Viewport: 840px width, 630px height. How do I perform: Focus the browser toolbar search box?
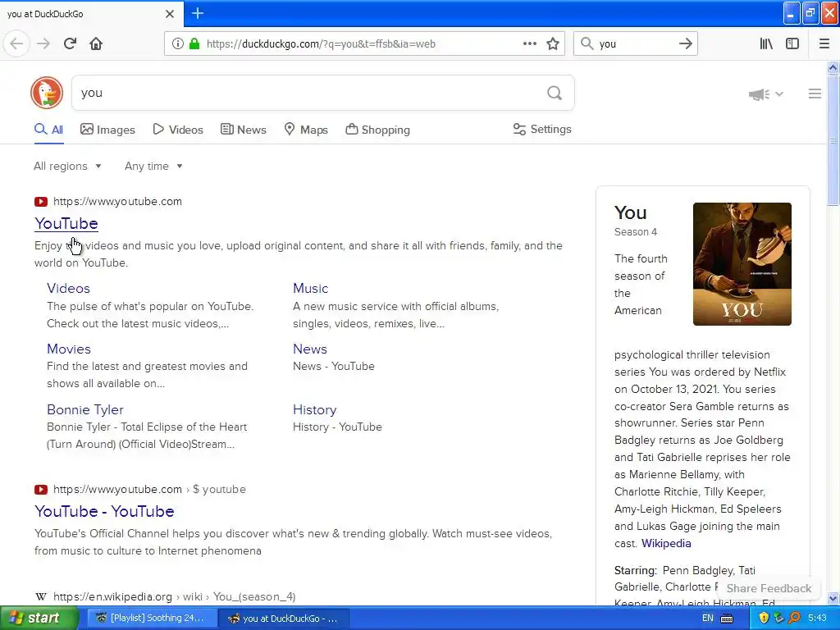coord(635,44)
